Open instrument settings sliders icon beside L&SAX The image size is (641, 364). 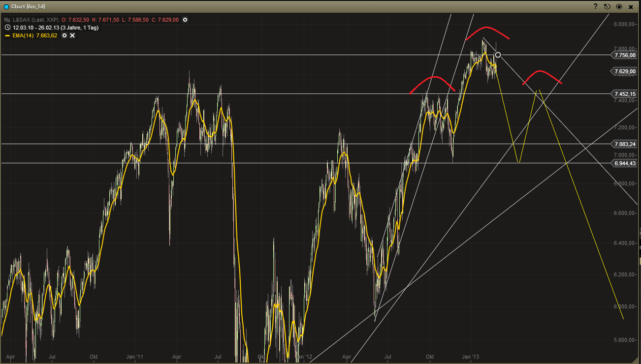(x=7, y=20)
